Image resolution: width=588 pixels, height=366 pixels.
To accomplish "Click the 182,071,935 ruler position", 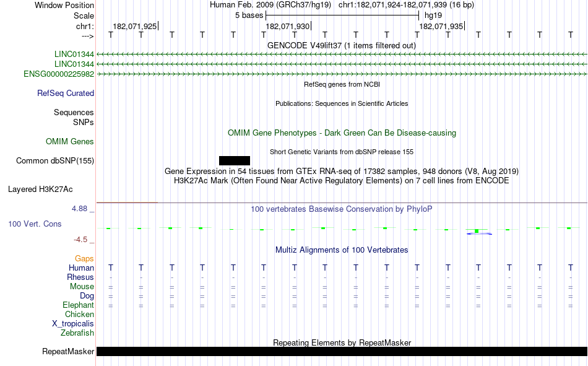I will [441, 26].
